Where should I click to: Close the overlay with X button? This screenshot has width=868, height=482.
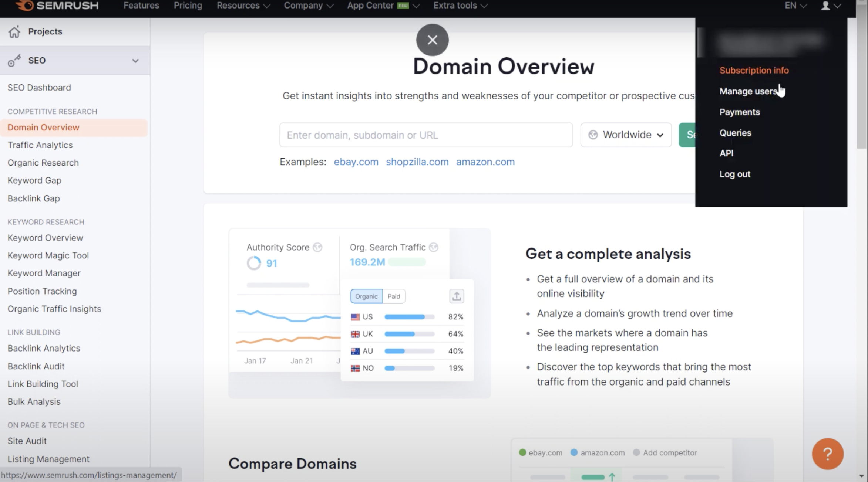click(432, 40)
